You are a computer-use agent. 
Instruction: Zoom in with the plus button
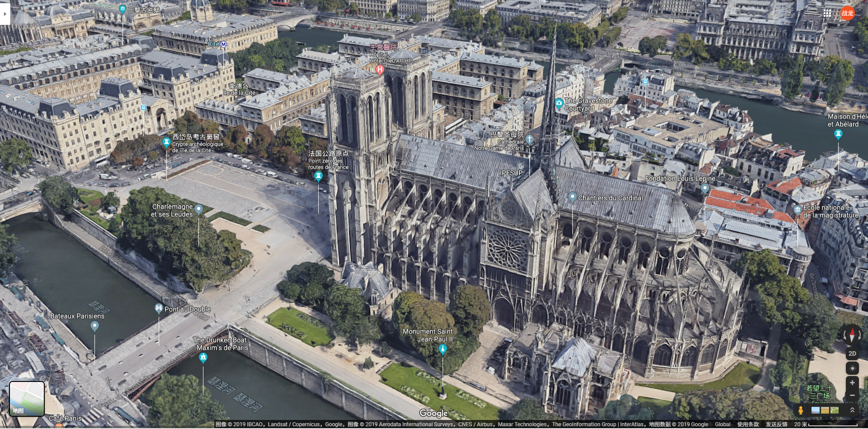coord(852,383)
